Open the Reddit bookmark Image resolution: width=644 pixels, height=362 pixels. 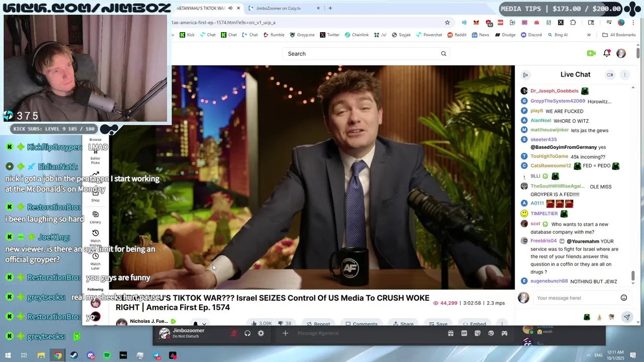pos(456,35)
